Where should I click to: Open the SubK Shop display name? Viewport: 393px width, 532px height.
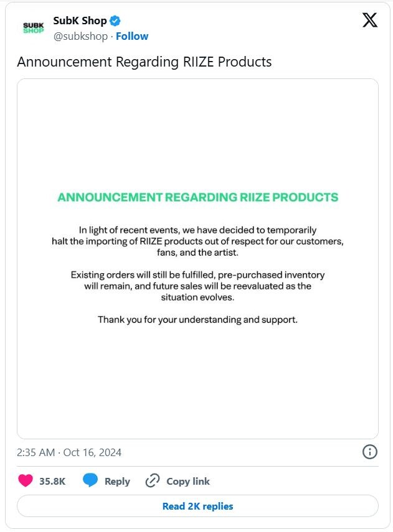pyautogui.click(x=80, y=21)
